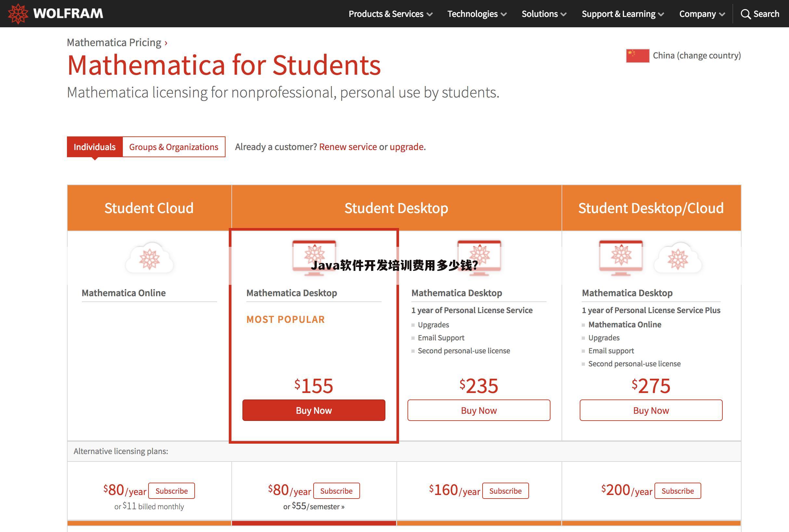
Task: Click the China flag icon
Action: 637,55
